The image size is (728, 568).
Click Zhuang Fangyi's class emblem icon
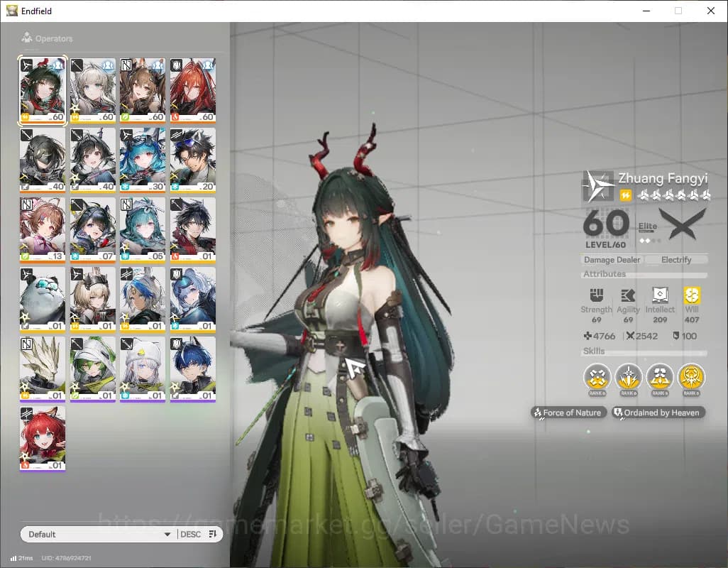point(598,186)
